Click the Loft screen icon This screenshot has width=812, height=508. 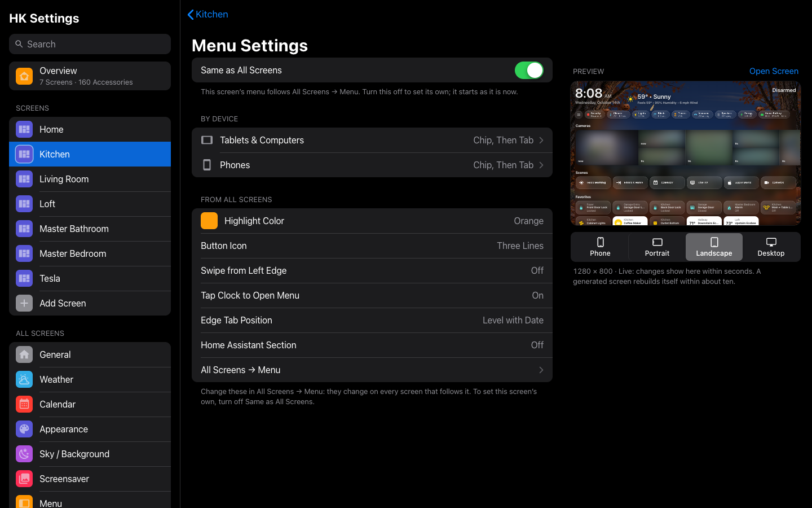[24, 204]
